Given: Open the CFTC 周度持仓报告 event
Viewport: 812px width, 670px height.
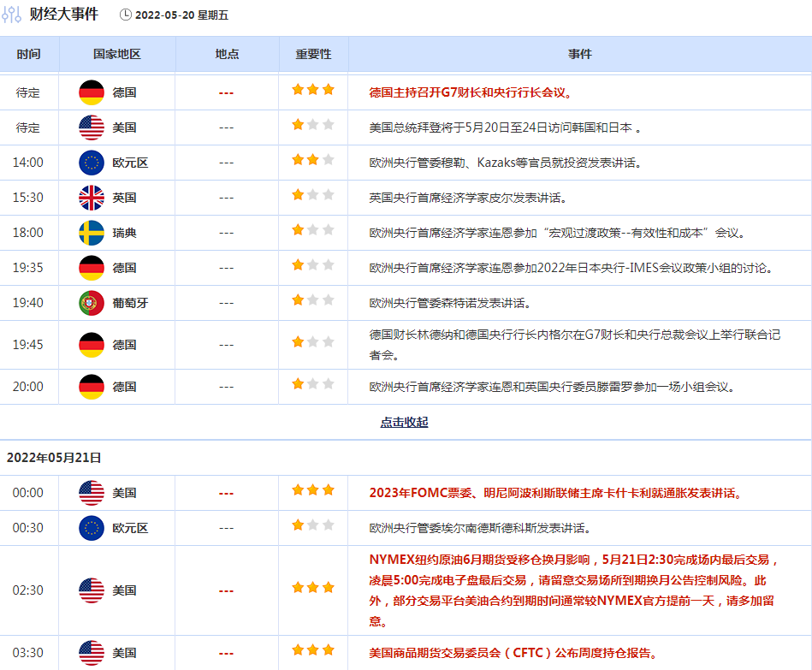Looking at the screenshot, I should pyautogui.click(x=513, y=654).
